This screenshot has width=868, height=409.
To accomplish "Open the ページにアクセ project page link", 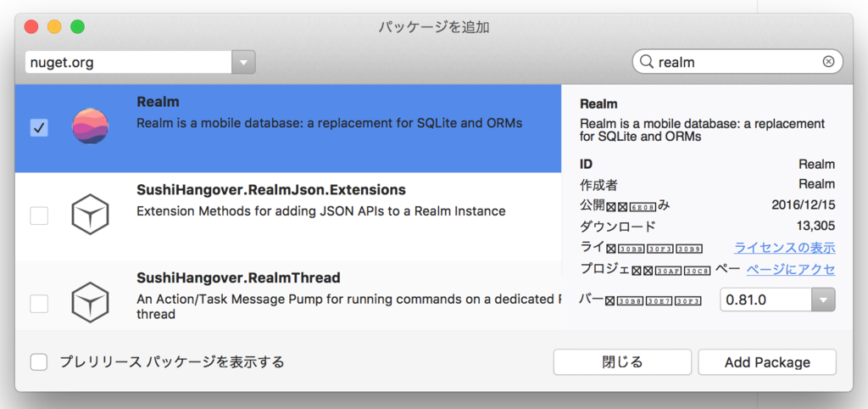I will tap(791, 269).
